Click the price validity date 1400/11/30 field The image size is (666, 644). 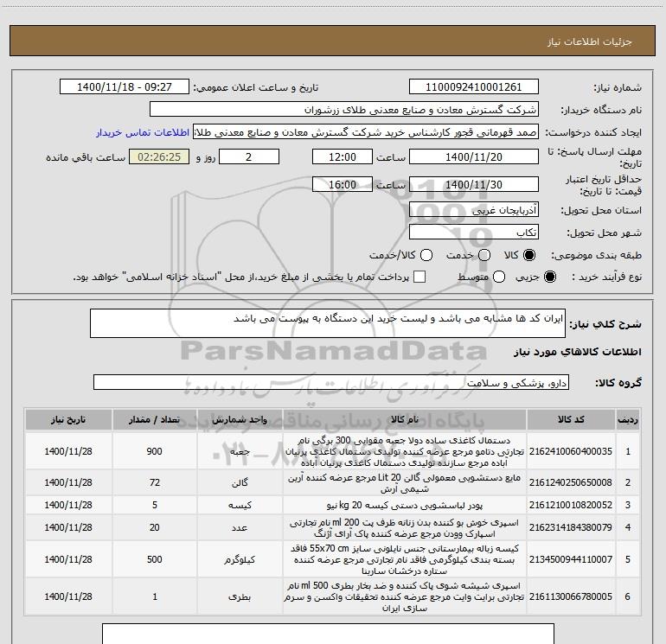coord(474,185)
